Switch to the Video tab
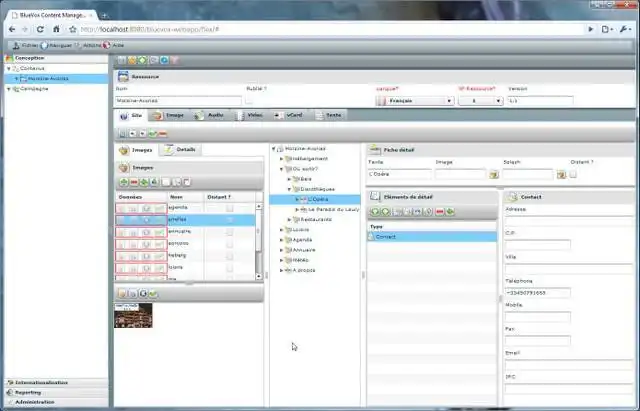This screenshot has height=411, width=640. coord(250,116)
